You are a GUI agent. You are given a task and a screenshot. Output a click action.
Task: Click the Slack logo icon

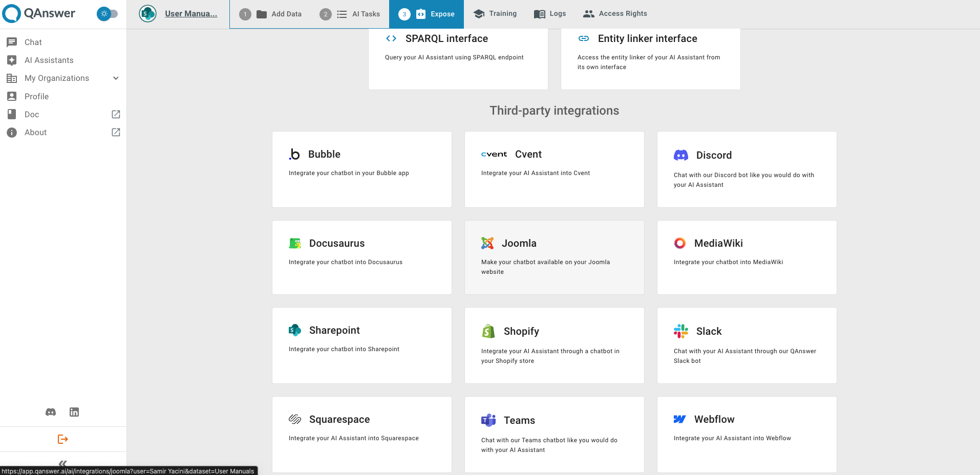pyautogui.click(x=681, y=331)
